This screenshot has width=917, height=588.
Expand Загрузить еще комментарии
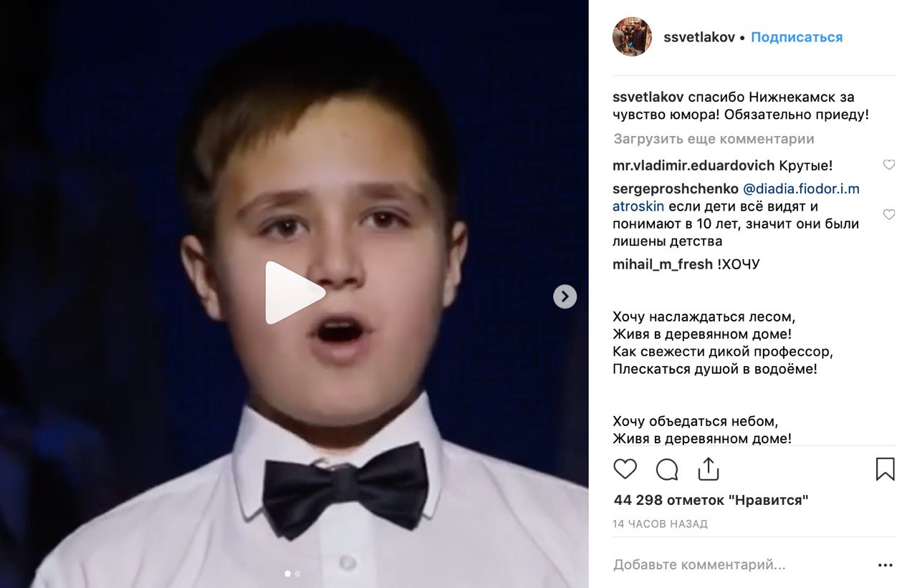click(714, 139)
